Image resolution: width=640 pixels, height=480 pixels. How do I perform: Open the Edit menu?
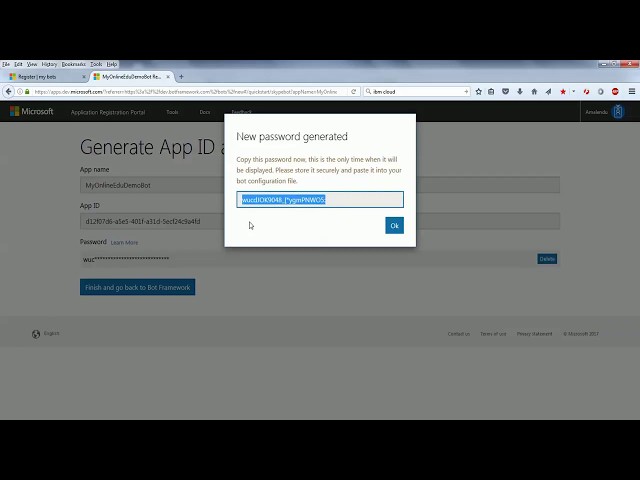coord(18,64)
